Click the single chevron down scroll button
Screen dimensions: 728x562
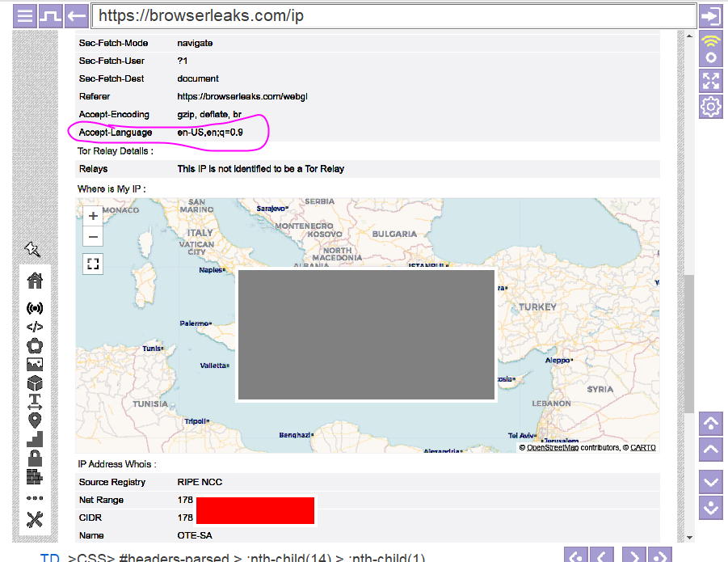pyautogui.click(x=711, y=481)
